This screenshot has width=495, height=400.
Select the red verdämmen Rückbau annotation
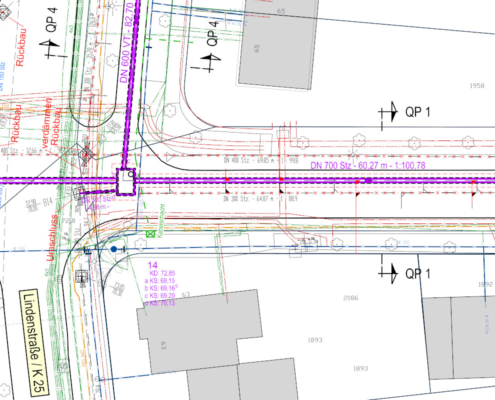51,122
